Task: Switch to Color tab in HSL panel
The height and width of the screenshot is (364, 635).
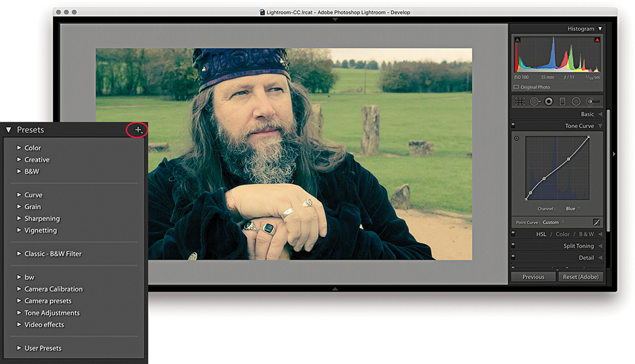Action: [x=562, y=234]
